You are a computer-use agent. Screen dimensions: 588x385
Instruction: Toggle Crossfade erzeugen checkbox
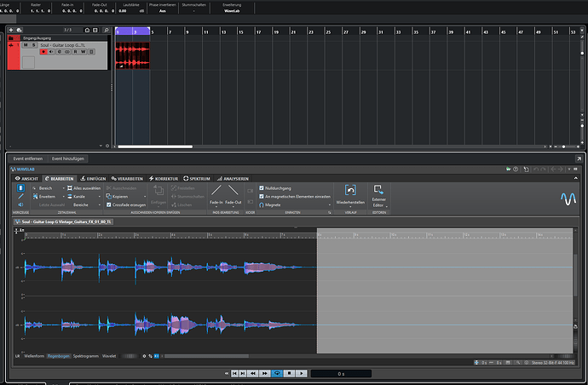(109, 204)
